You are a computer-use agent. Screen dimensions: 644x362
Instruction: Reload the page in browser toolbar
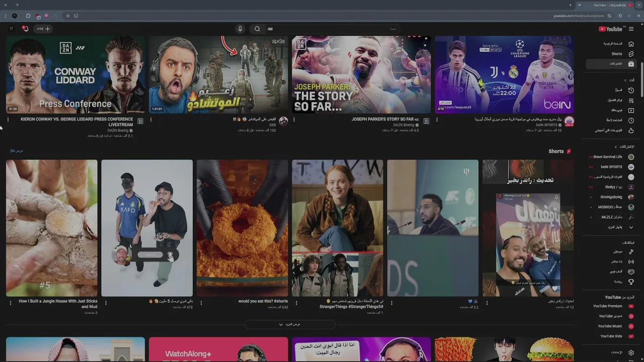pyautogui.click(x=620, y=16)
